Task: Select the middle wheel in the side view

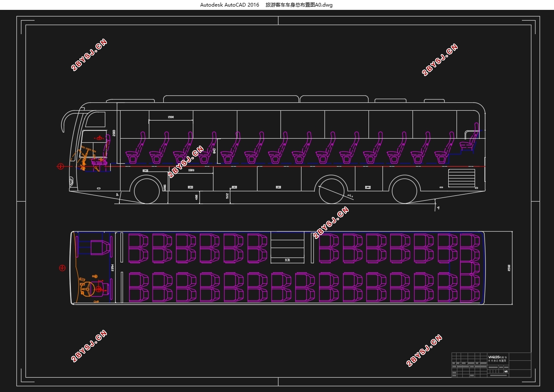Action: click(331, 191)
